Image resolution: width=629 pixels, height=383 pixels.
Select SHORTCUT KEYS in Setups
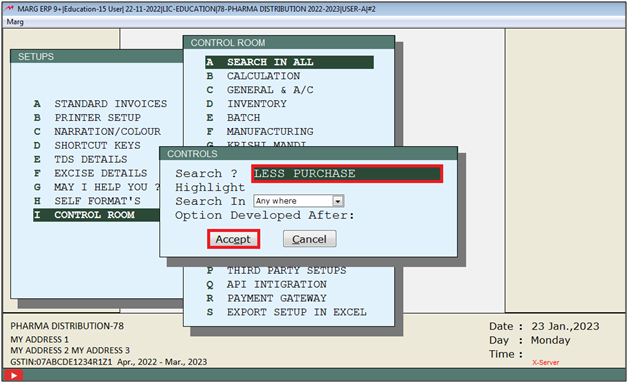coord(87,145)
